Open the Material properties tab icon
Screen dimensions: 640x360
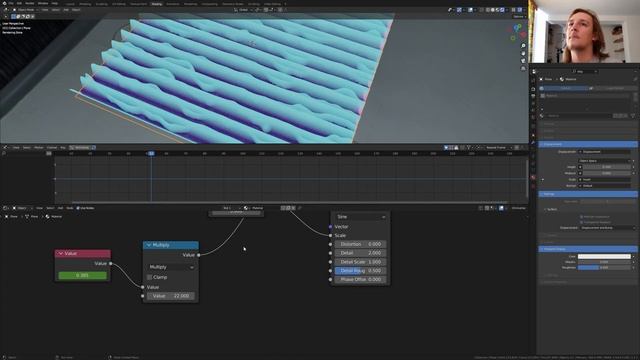533,178
